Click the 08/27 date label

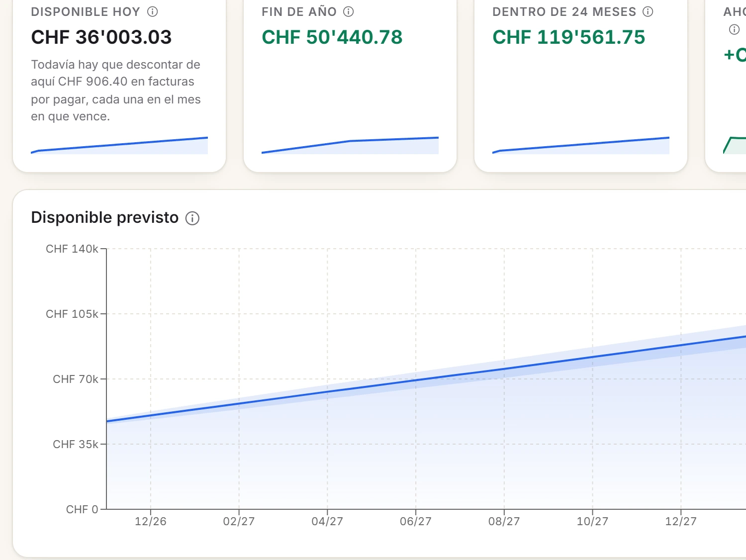504,521
